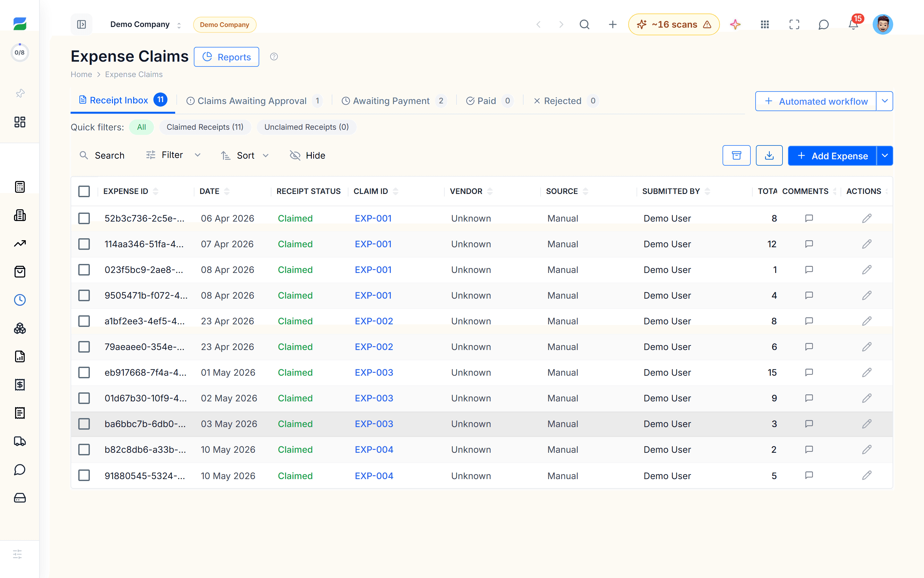This screenshot has width=924, height=578.
Task: Click the Automated workflow button
Action: coord(816,101)
